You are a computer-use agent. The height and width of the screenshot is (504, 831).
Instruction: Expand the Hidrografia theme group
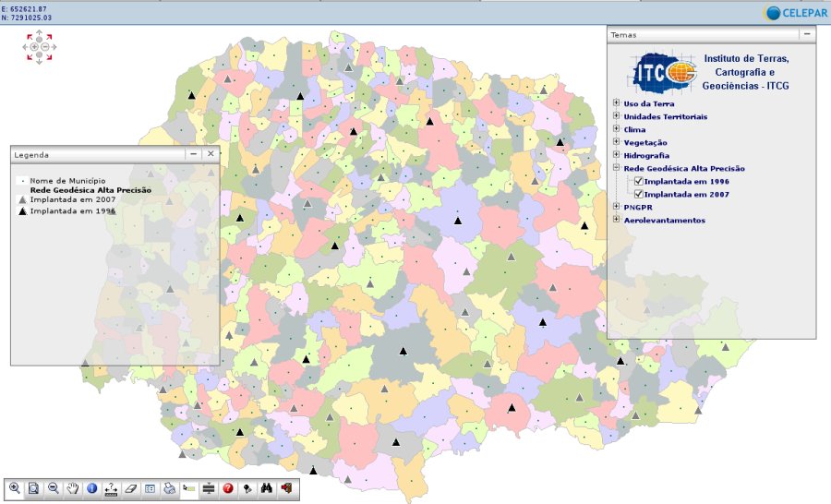point(616,156)
